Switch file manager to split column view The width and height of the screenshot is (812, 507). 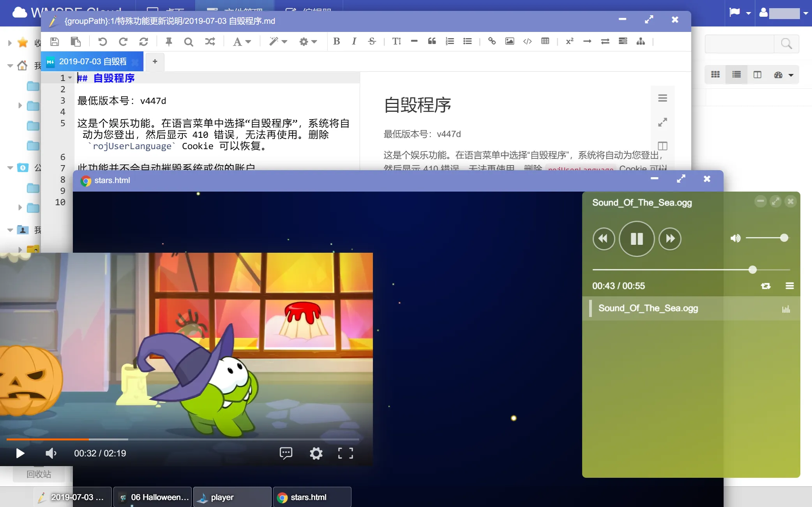click(x=757, y=75)
